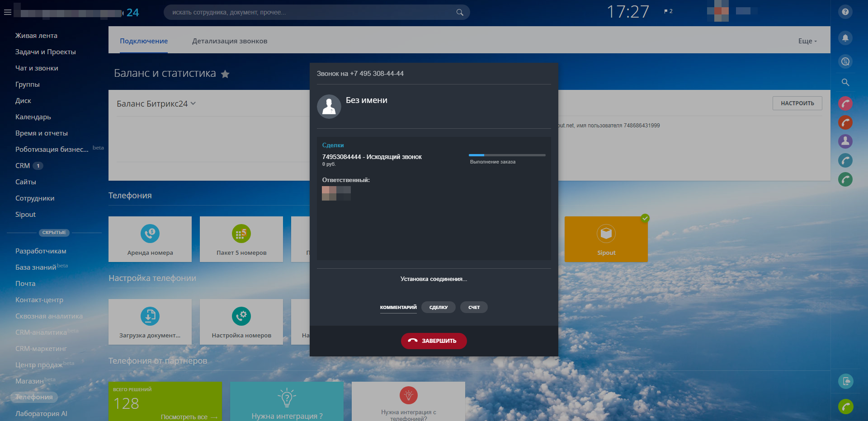Click the orange-red phone icon in right sidebar
This screenshot has height=421, width=868.
[845, 123]
